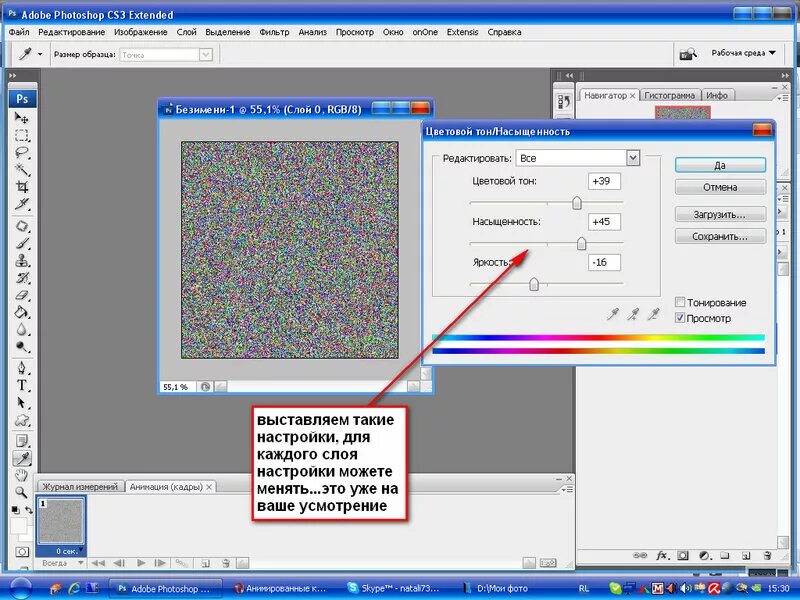The height and width of the screenshot is (600, 800).
Task: Uncheck the Просмотр checkbox
Action: (x=680, y=318)
